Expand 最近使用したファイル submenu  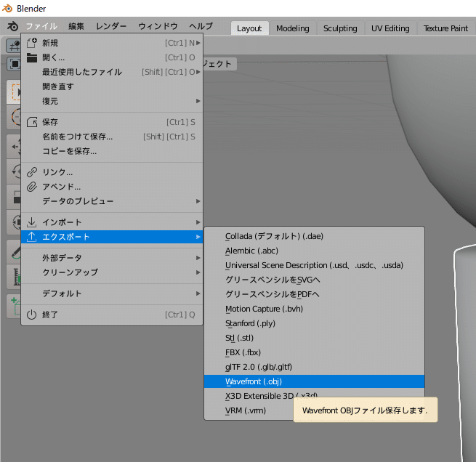coord(112,72)
